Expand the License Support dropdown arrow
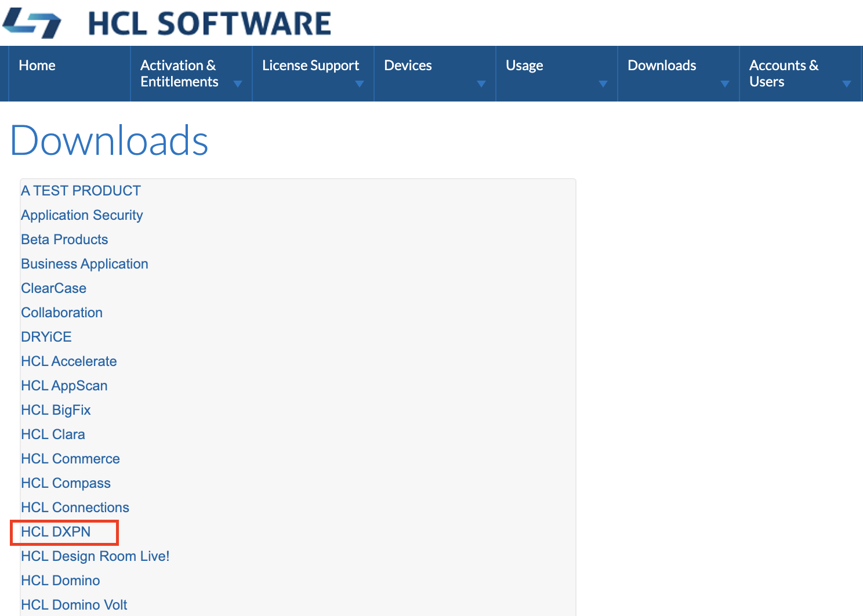Screen dimensions: 863x616 click(x=360, y=84)
